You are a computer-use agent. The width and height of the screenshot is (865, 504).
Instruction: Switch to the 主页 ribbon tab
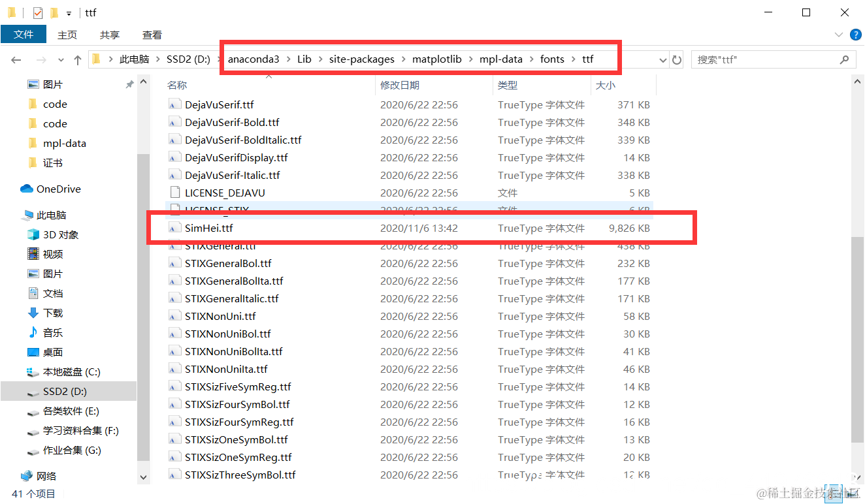tap(67, 35)
